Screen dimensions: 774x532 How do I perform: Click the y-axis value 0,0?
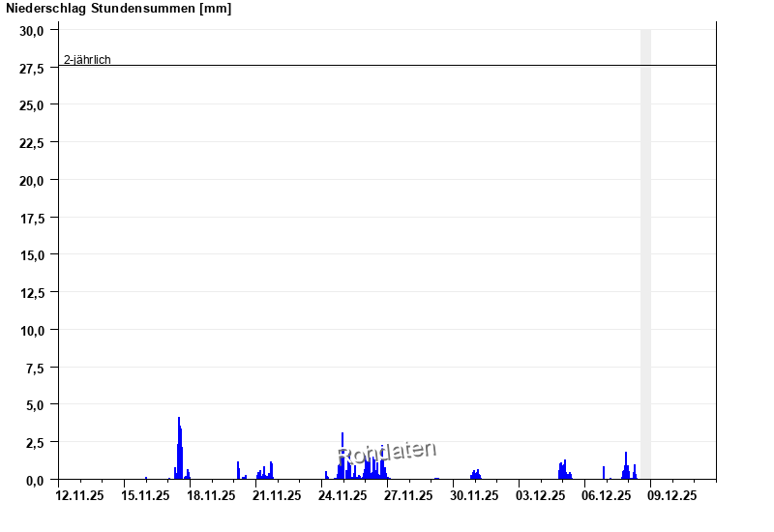click(35, 480)
